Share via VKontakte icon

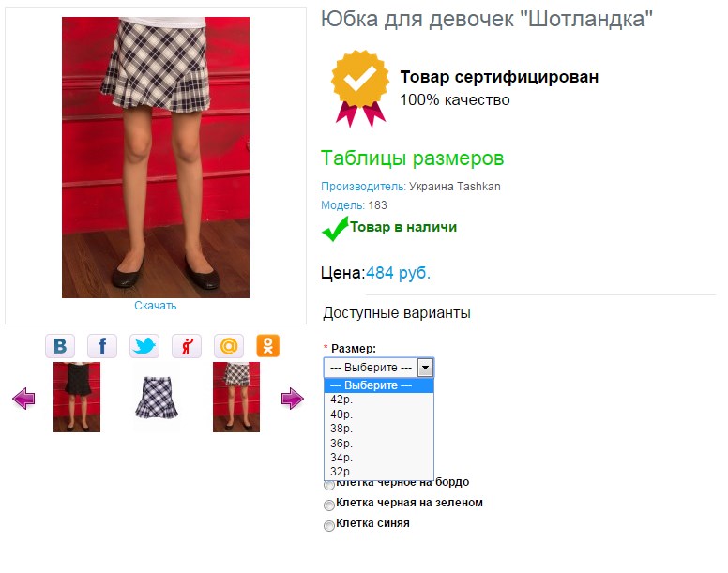[x=60, y=346]
